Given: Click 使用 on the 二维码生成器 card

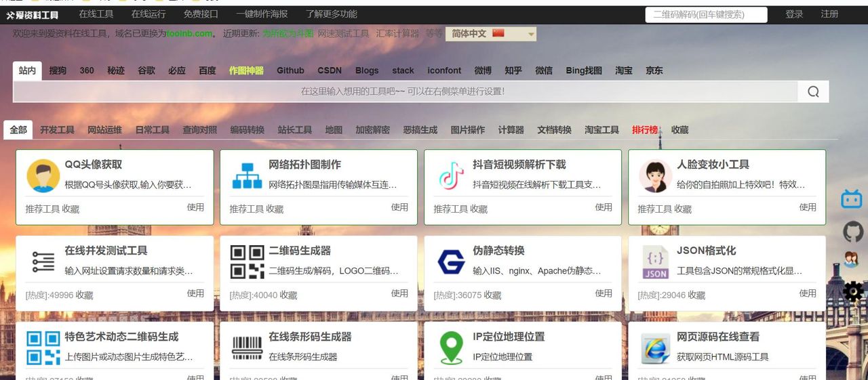Looking at the screenshot, I should coord(399,293).
